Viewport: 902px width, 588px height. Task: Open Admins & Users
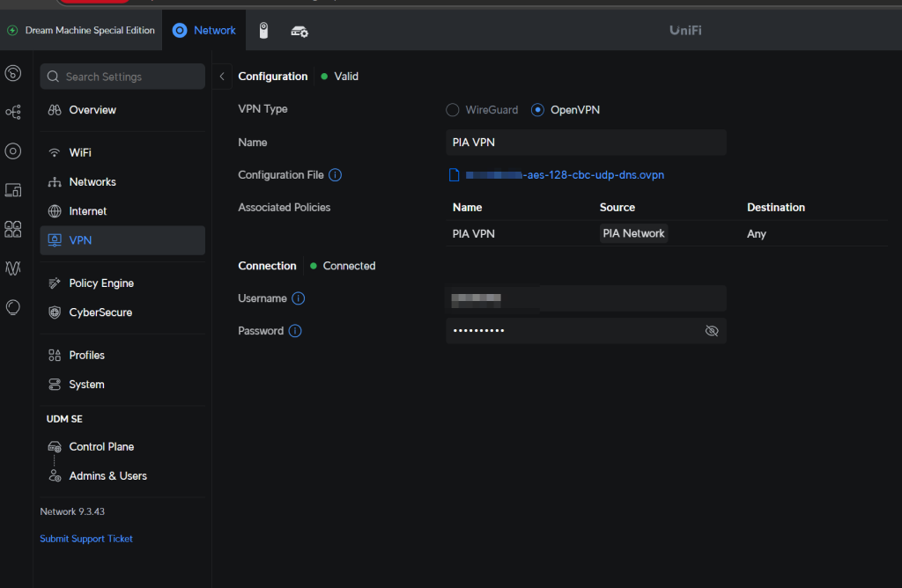[x=122, y=476]
